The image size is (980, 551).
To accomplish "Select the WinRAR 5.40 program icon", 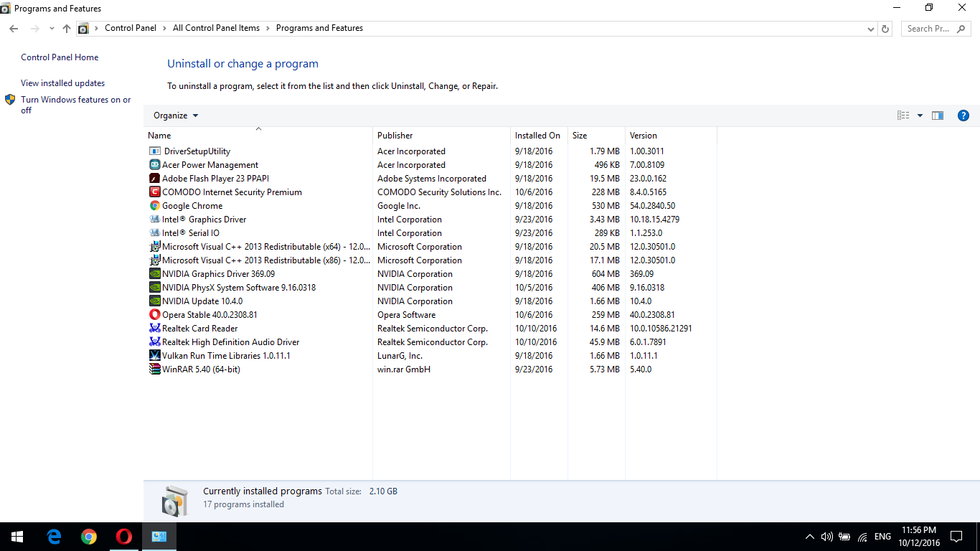I will (x=155, y=369).
